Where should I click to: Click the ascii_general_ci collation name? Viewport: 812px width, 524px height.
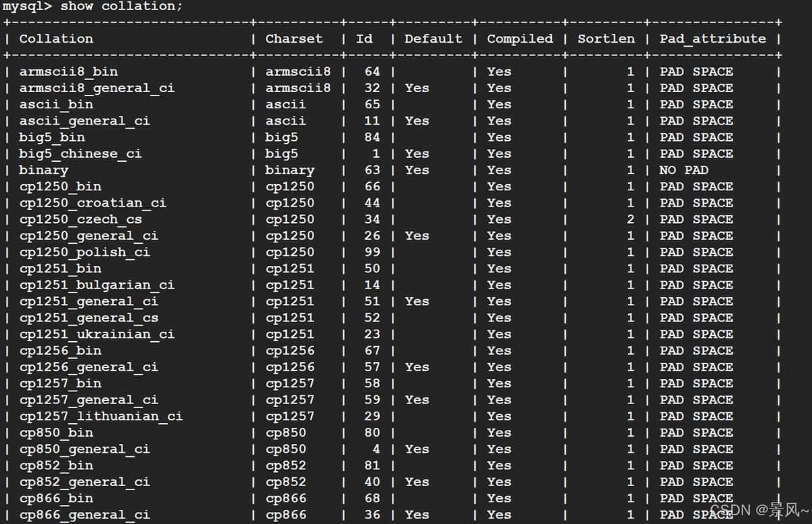(x=85, y=121)
